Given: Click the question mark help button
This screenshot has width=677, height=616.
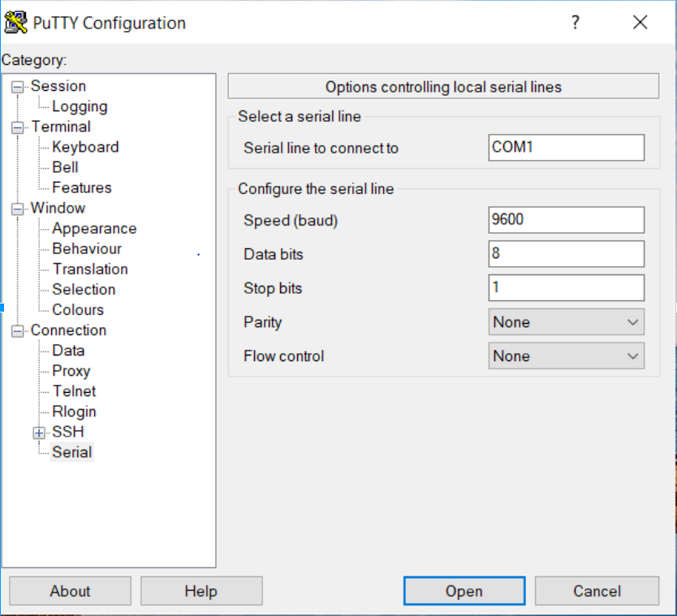Looking at the screenshot, I should click(x=575, y=23).
